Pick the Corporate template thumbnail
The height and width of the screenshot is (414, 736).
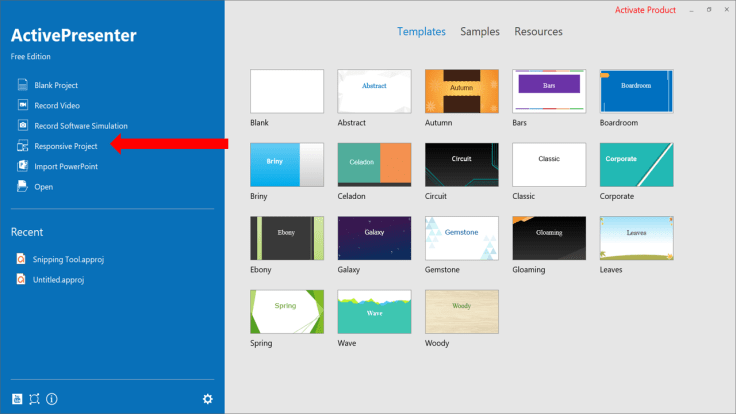[636, 165]
